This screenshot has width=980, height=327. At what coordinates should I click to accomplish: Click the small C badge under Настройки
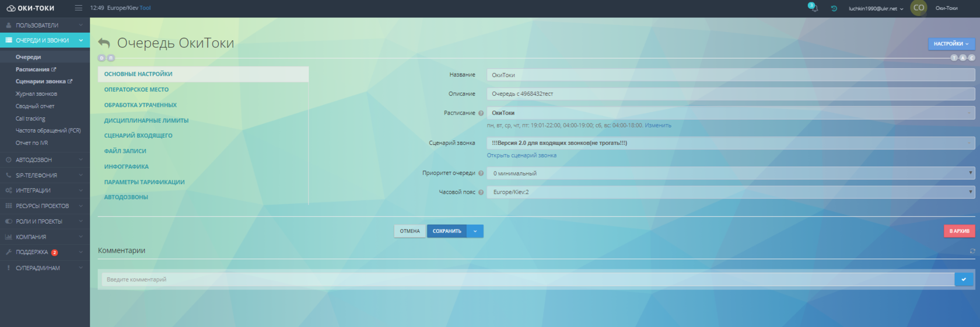[972, 58]
